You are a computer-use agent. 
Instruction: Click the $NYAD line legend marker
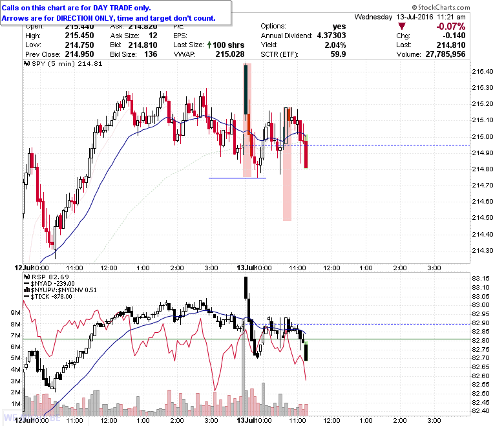27,284
